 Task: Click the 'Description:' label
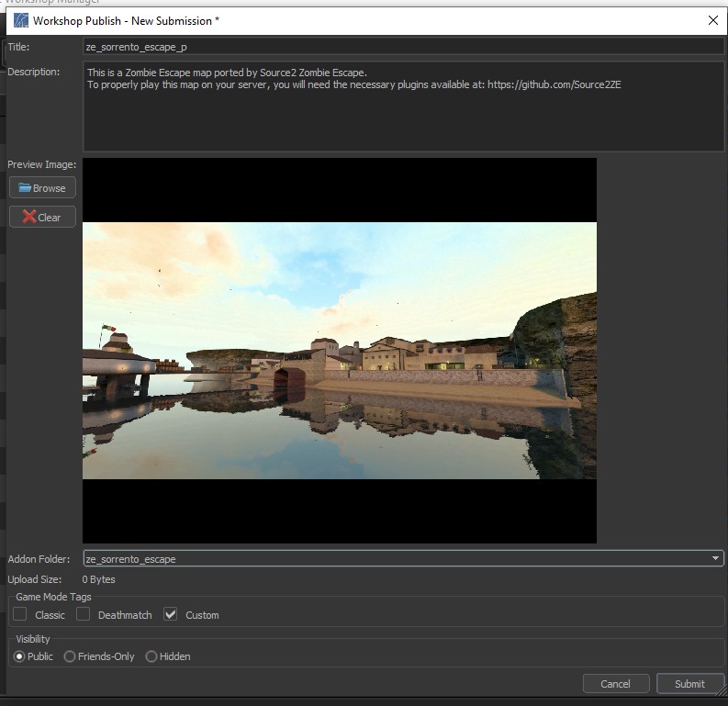(x=33, y=72)
